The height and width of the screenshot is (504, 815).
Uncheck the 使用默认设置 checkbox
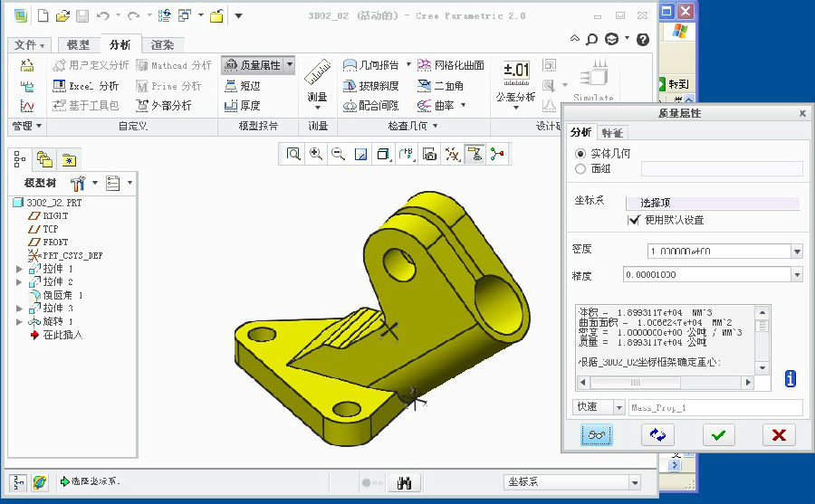tap(633, 220)
